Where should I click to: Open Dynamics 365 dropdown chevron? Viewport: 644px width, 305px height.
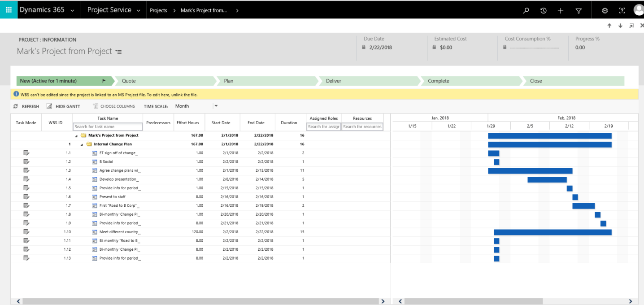pos(72,10)
